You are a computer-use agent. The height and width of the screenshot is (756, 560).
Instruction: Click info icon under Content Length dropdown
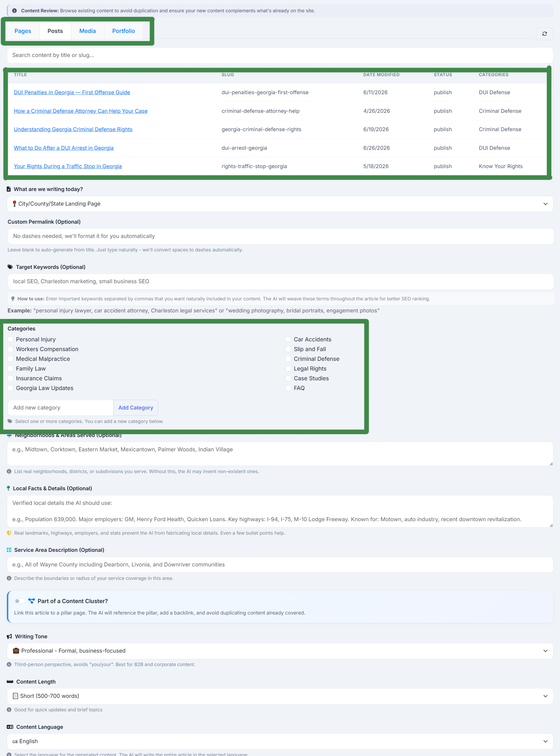9,710
